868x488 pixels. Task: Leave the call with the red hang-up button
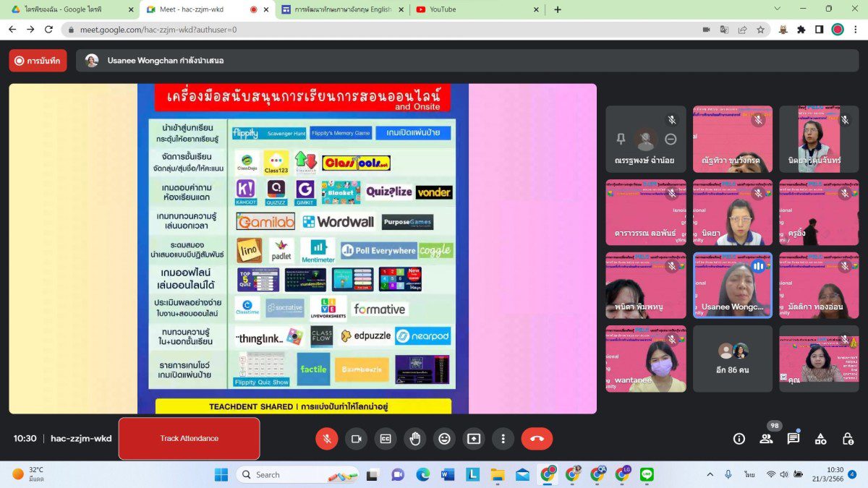point(537,438)
